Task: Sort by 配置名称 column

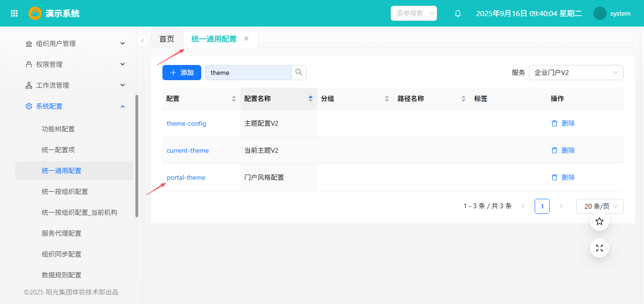Action: coord(310,99)
